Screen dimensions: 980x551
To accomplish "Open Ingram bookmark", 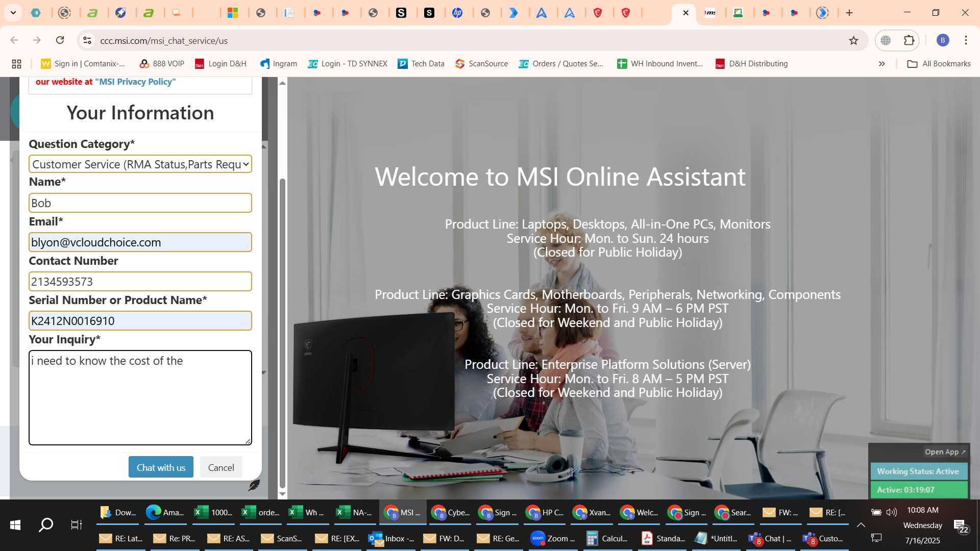I will point(278,64).
